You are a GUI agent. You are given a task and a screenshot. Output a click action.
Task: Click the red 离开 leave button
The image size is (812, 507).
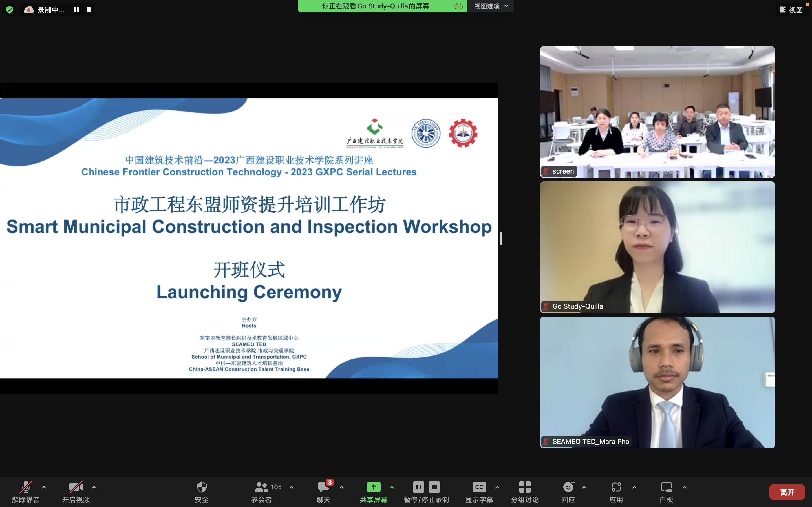pos(787,492)
